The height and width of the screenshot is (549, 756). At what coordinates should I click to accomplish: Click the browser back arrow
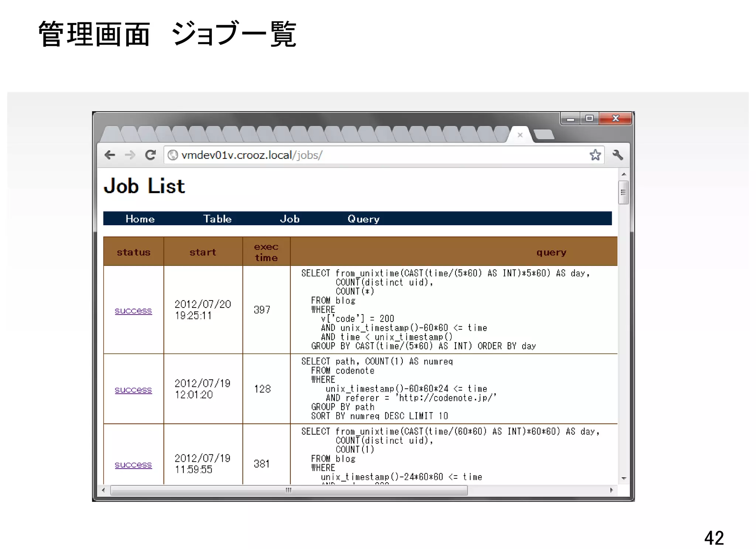110,155
